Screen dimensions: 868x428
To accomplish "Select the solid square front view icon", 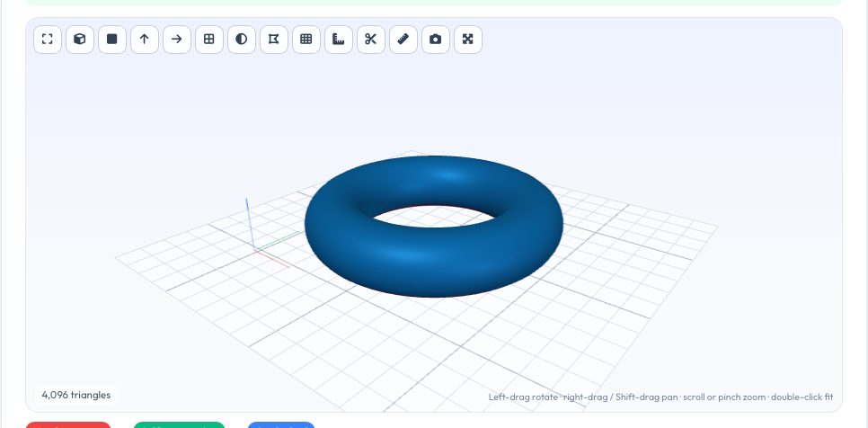I will (112, 40).
